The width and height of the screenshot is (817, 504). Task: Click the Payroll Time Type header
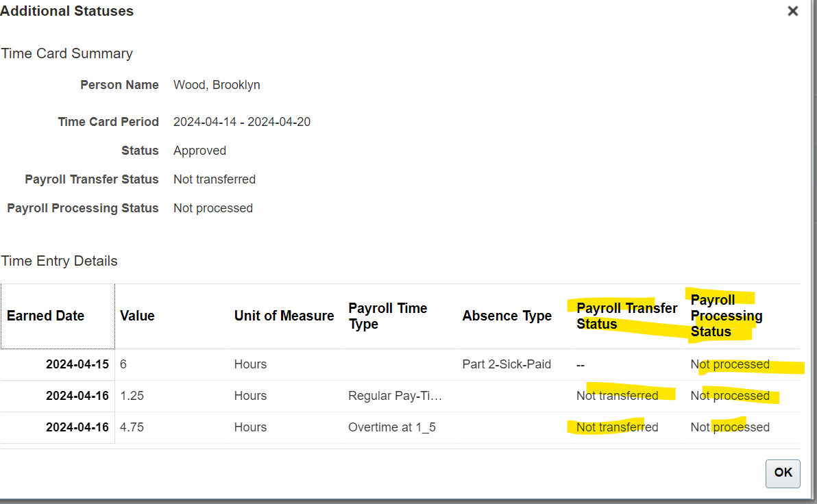(387, 316)
